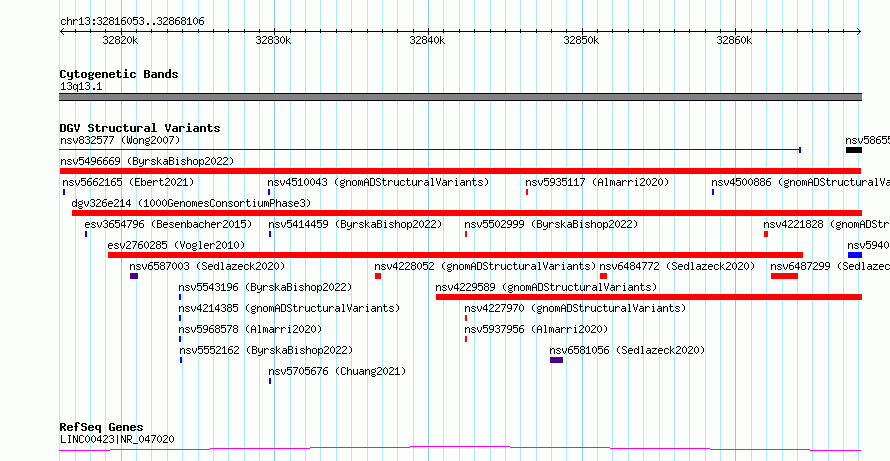The image size is (890, 461).
Task: Click the 32850k ruler tick label
Action: (581, 40)
